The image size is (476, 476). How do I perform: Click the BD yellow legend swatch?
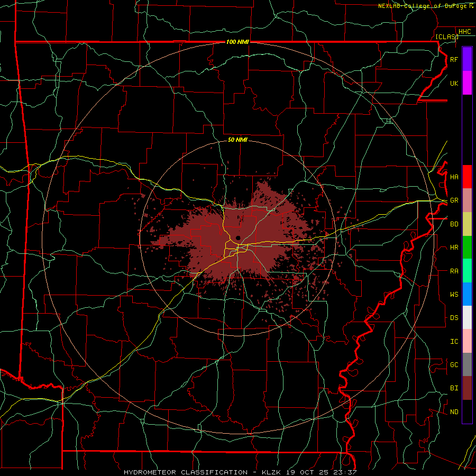pyautogui.click(x=467, y=224)
